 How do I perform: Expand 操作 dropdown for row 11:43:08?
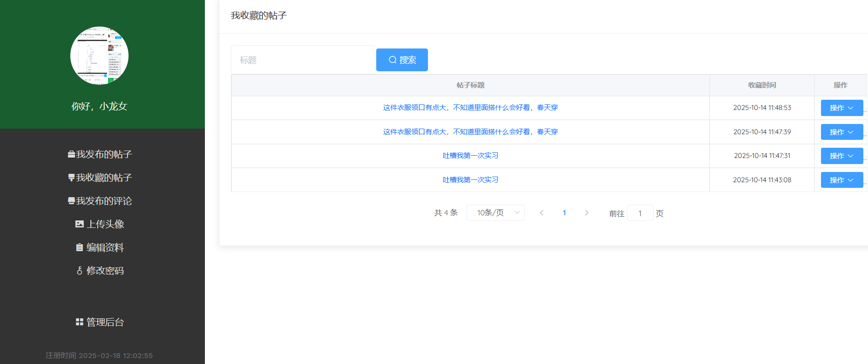[x=842, y=180]
